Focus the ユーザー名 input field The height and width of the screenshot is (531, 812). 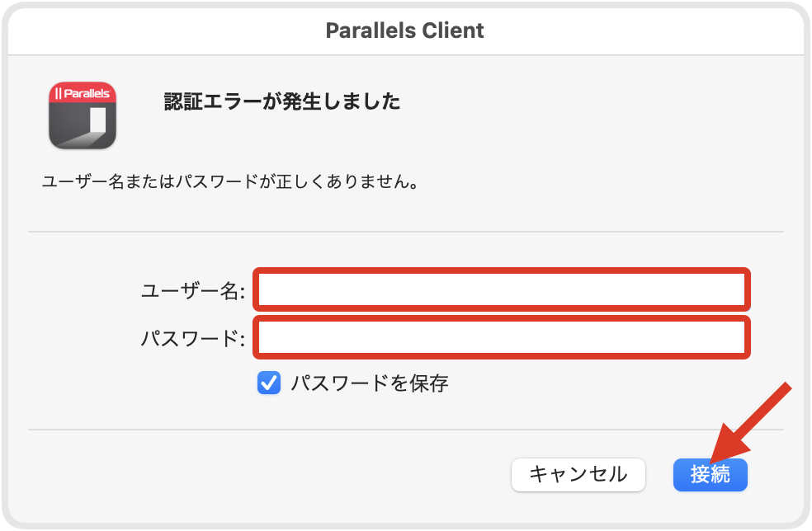click(501, 290)
